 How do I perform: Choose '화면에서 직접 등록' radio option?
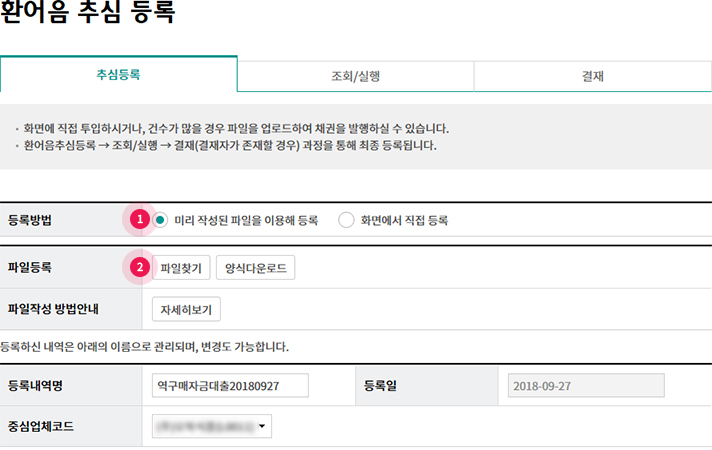(347, 220)
